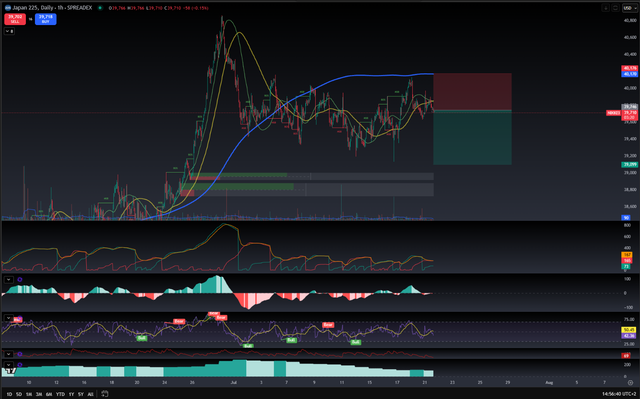Collapse the RSI pane with Bear/Bull labels
The image size is (640, 399).
pyautogui.click(x=9, y=317)
